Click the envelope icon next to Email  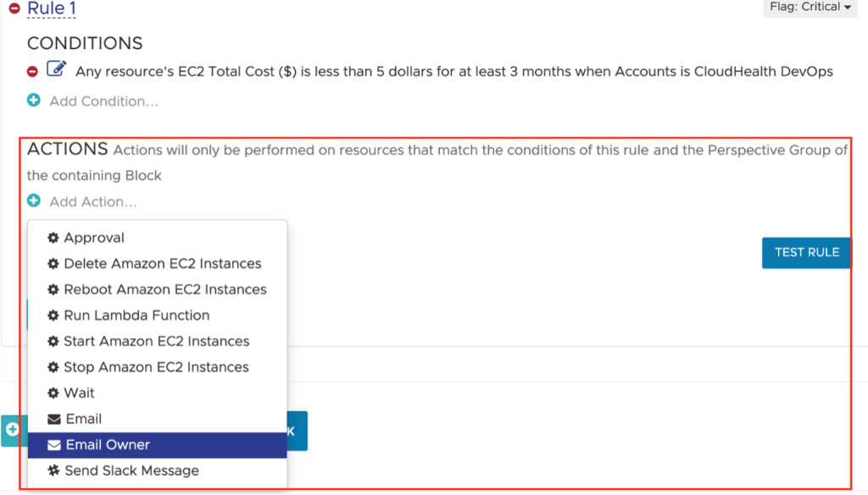pyautogui.click(x=54, y=419)
